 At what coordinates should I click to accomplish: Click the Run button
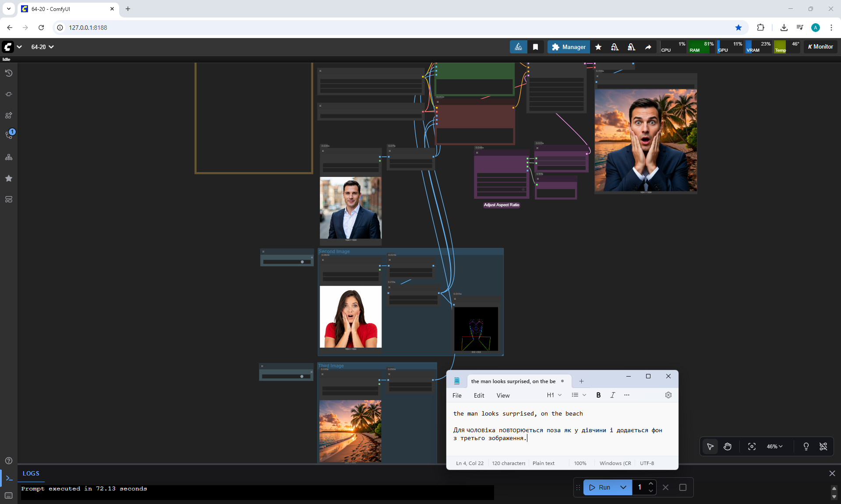[x=600, y=487]
